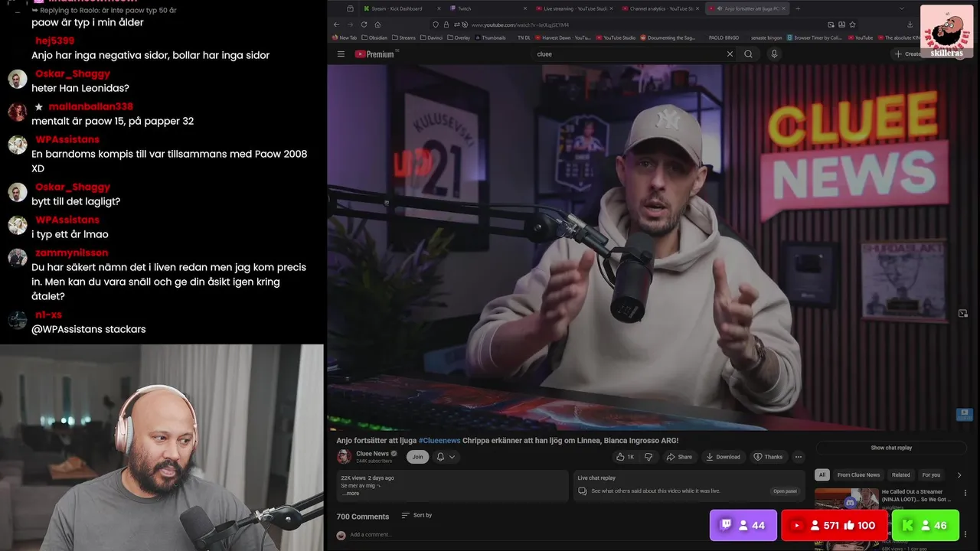Open Sort by comments dropdown
The image size is (980, 551).
(x=417, y=516)
